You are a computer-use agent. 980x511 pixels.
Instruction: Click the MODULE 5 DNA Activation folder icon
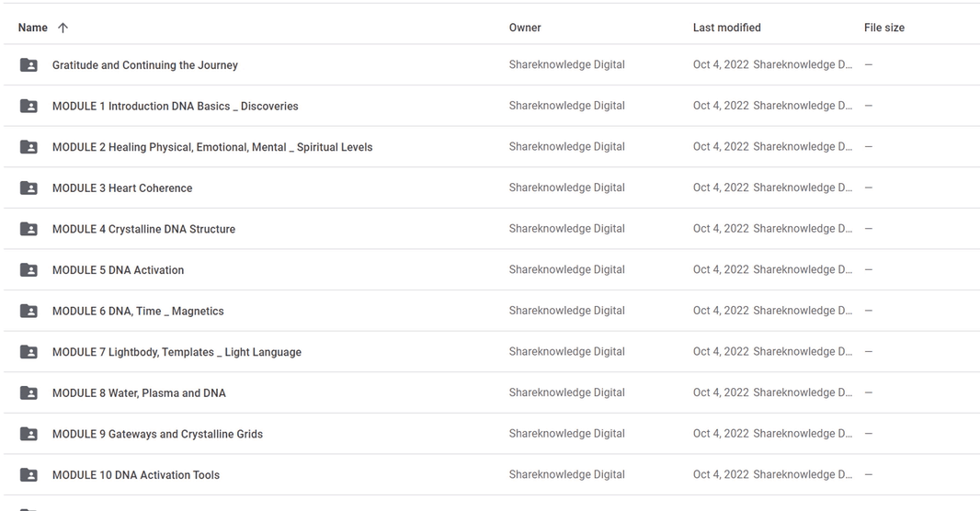(28, 270)
